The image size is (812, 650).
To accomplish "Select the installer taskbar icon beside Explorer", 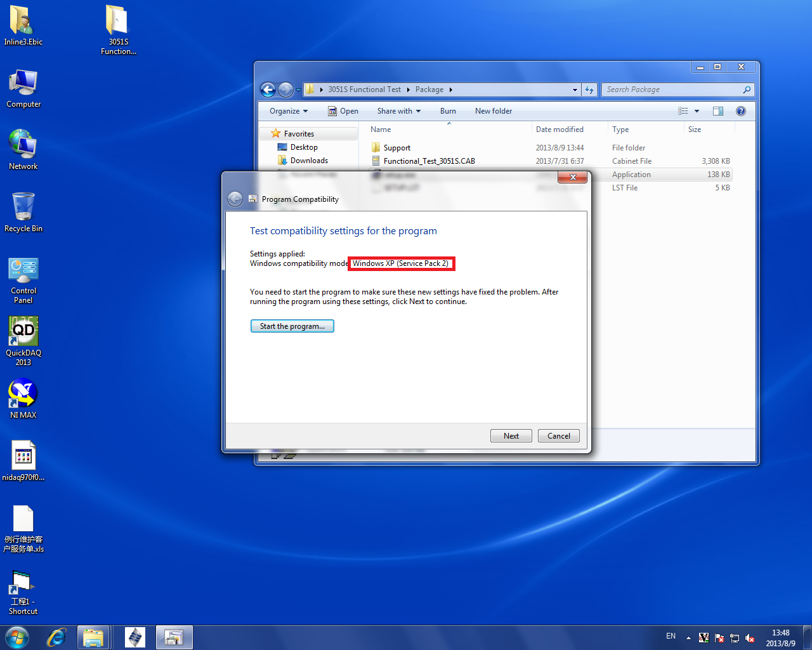I will point(135,637).
